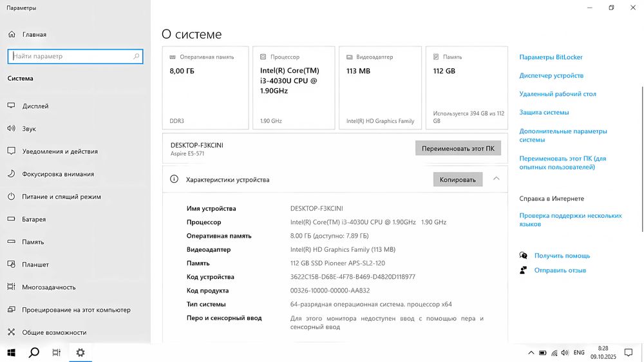Click the Батарея battery sidebar icon
Viewport: 644px width, 362px height.
[x=11, y=219]
